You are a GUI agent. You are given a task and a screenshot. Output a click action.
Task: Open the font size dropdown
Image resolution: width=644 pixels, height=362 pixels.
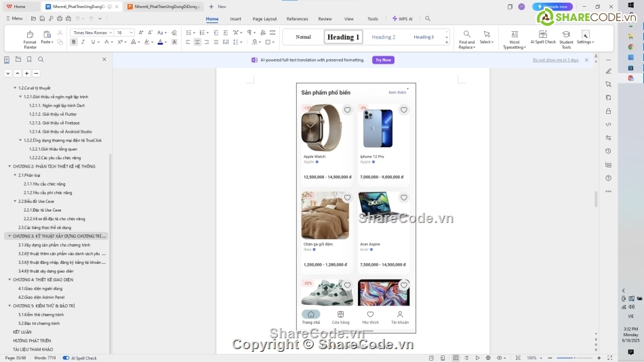coord(131,33)
